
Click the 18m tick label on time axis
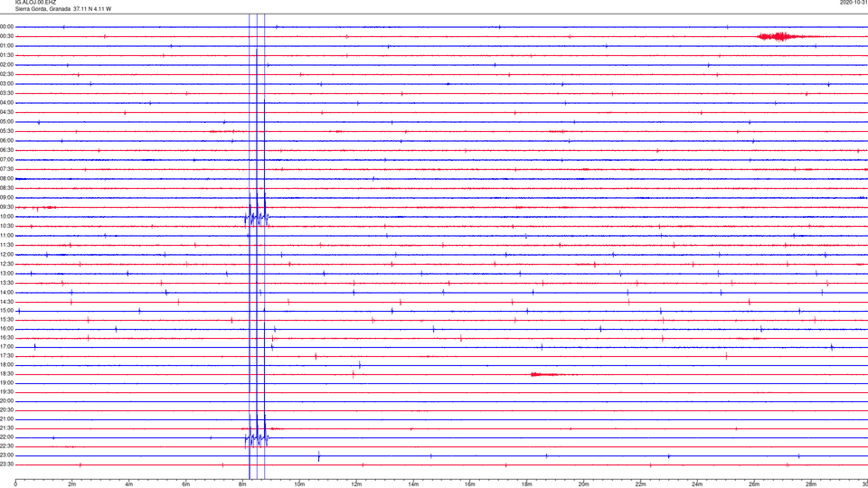(x=527, y=483)
